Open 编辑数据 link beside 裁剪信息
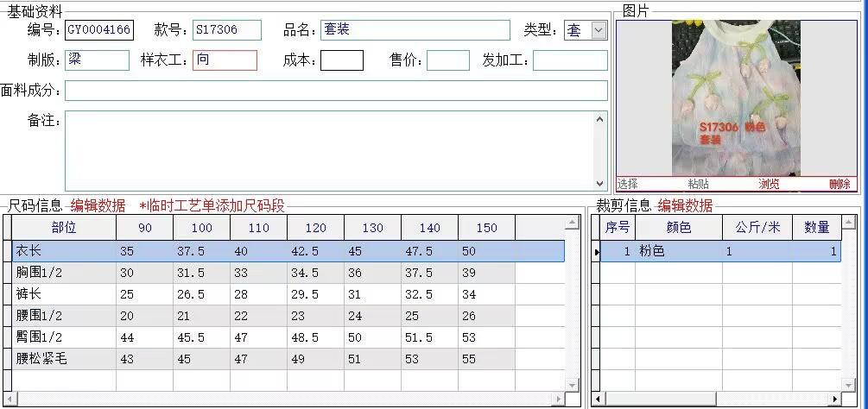The width and height of the screenshot is (868, 409). (x=685, y=205)
